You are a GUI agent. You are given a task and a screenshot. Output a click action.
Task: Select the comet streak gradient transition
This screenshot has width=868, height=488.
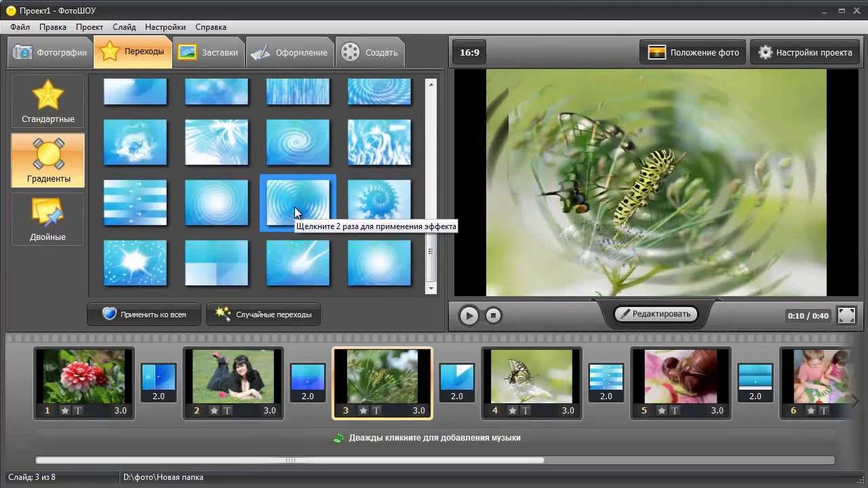298,263
